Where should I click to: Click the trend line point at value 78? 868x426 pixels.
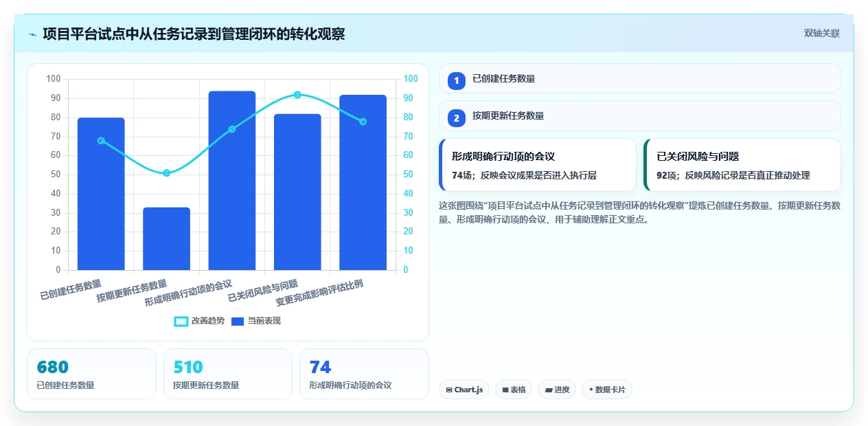click(x=363, y=122)
